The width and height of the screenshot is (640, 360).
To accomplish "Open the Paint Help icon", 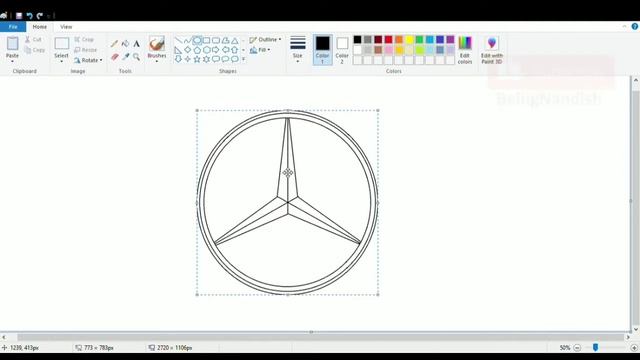I will pyautogui.click(x=635, y=27).
